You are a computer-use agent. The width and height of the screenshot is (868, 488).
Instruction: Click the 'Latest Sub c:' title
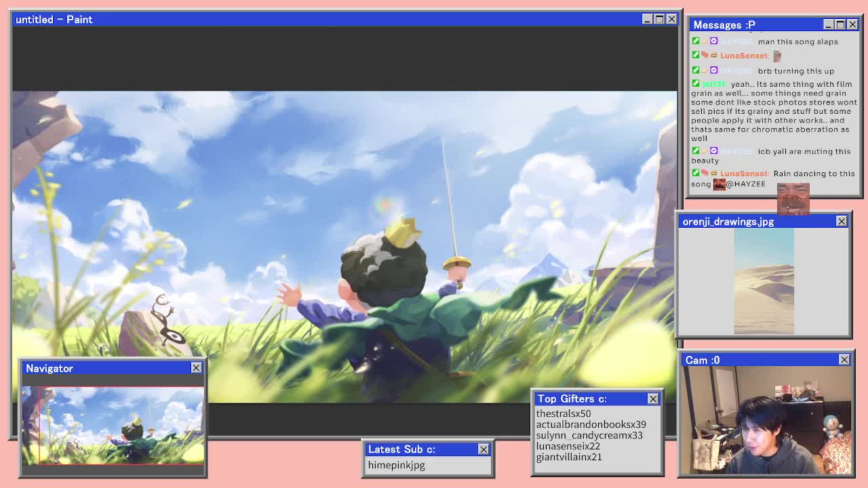pos(401,449)
